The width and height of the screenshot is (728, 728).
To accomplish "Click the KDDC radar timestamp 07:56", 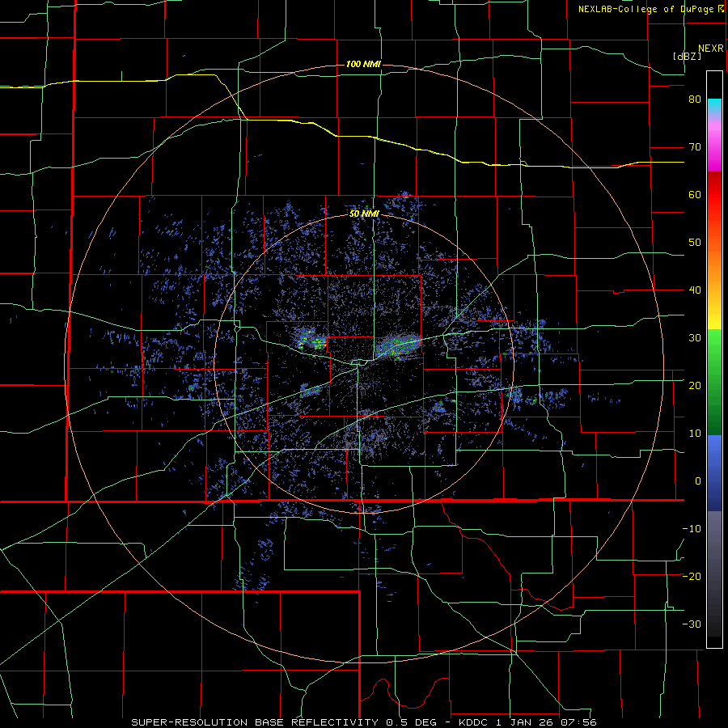I will 580,722.
